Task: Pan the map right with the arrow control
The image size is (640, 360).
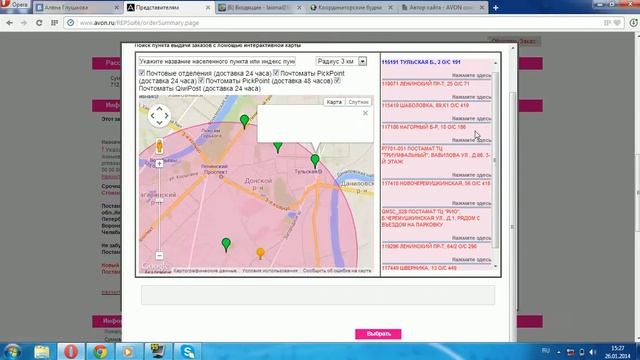Action: (x=166, y=116)
